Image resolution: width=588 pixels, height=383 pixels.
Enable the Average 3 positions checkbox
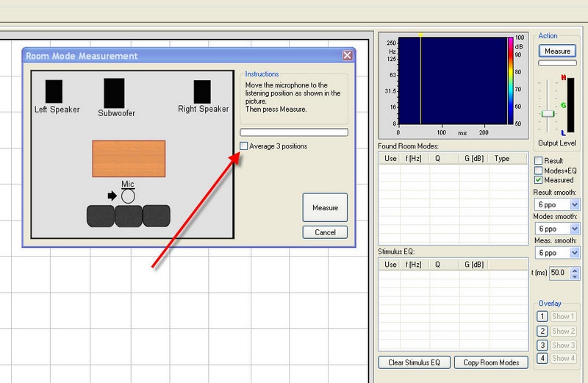244,146
